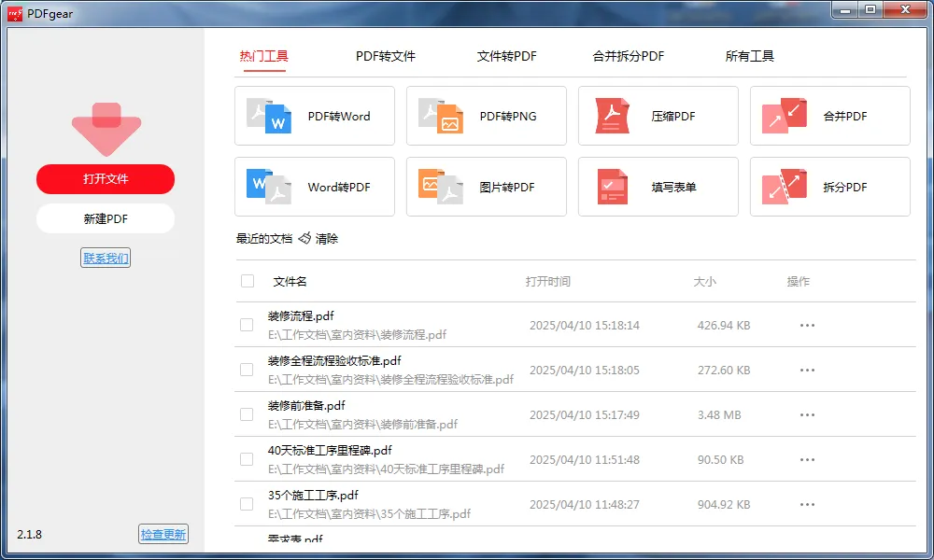Click the broom icon next to 清除

[305, 238]
